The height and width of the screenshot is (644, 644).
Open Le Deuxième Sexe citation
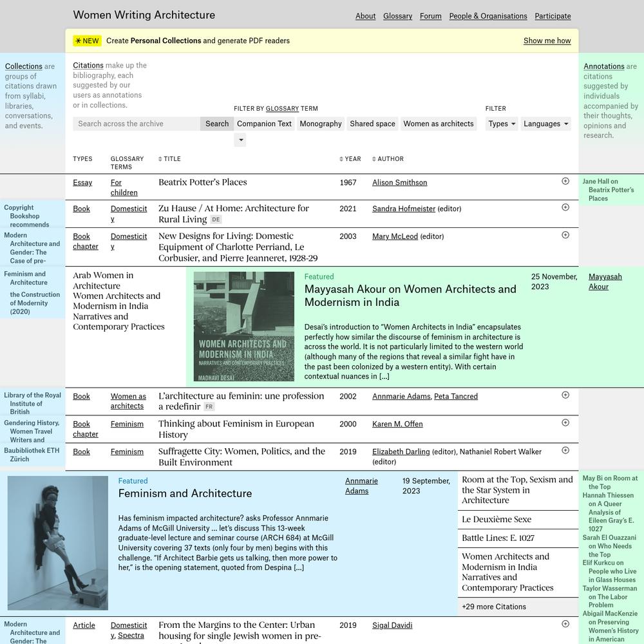tap(496, 520)
